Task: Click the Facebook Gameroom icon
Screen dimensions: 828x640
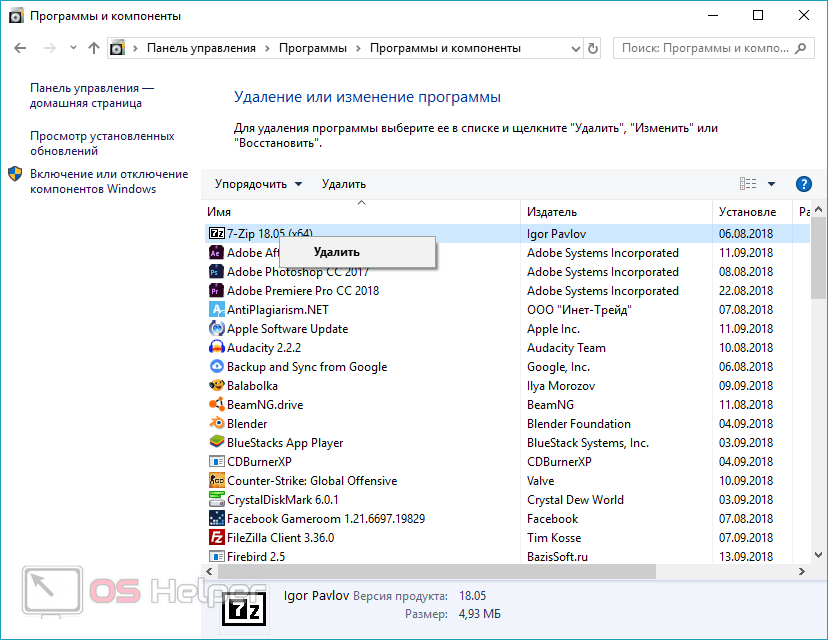Action: point(217,518)
